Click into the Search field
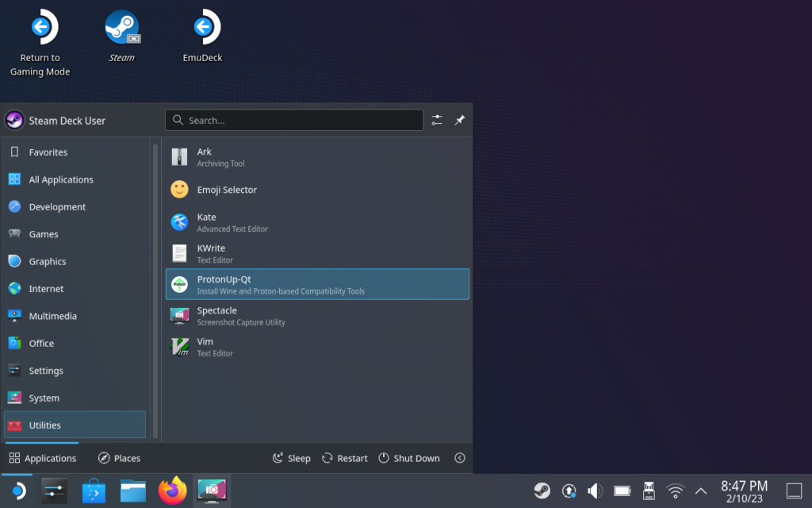This screenshot has height=508, width=812. (x=294, y=121)
